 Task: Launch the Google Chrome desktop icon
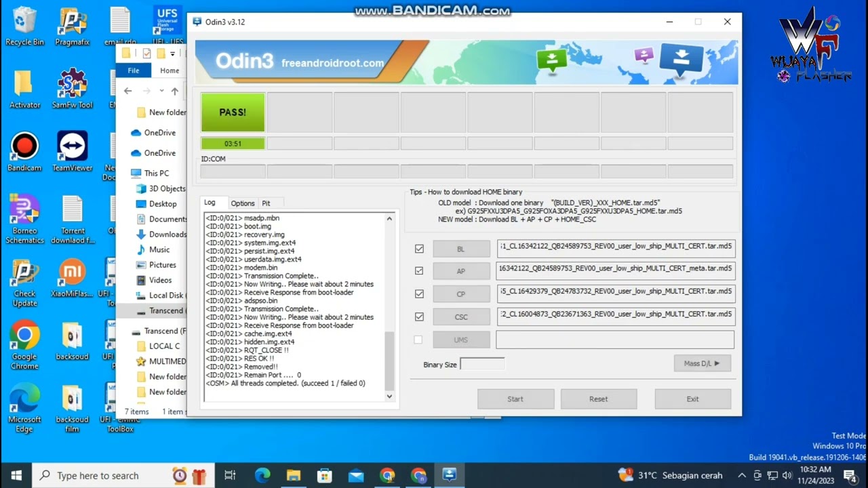[24, 345]
